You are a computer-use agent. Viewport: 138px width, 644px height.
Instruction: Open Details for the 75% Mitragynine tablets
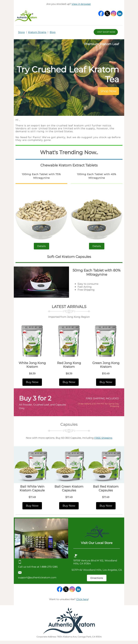[41, 246]
